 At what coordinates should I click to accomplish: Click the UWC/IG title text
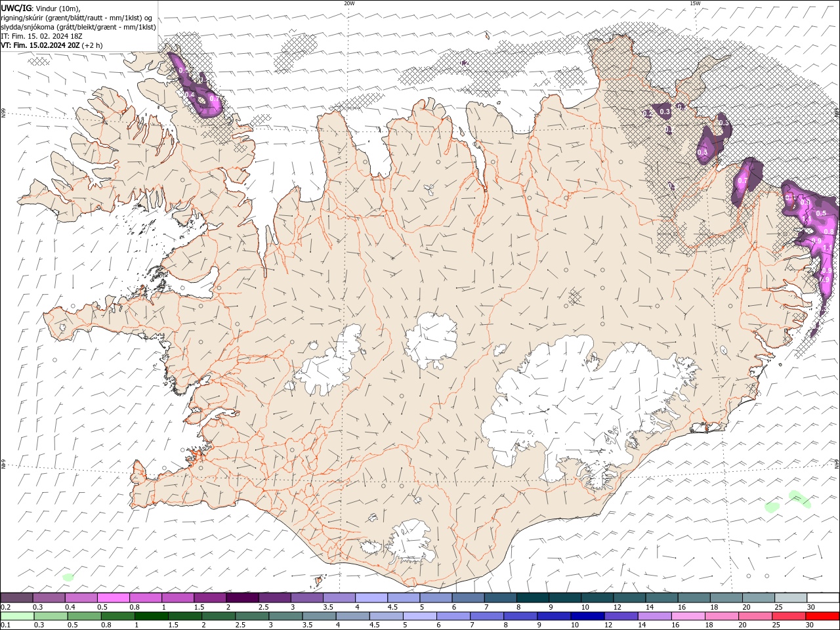coord(17,8)
